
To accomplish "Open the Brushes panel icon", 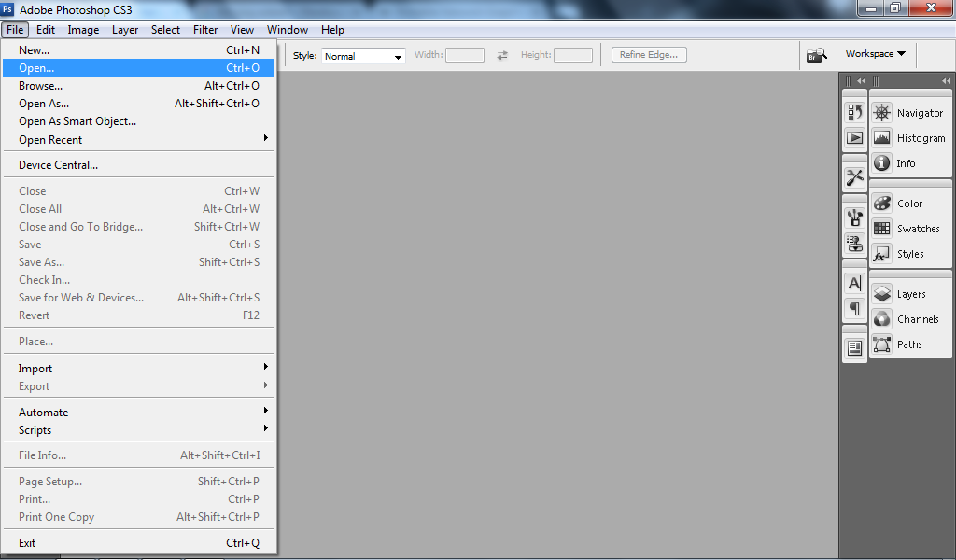I will (x=855, y=217).
